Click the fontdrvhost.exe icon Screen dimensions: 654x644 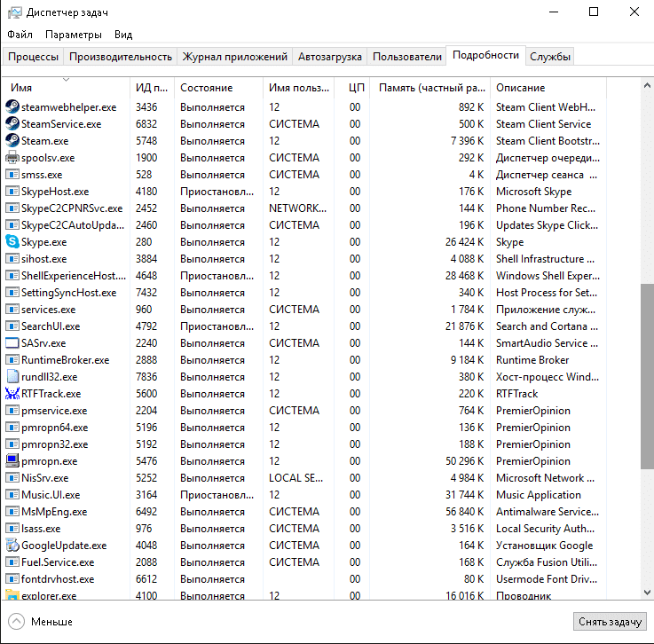coord(12,578)
